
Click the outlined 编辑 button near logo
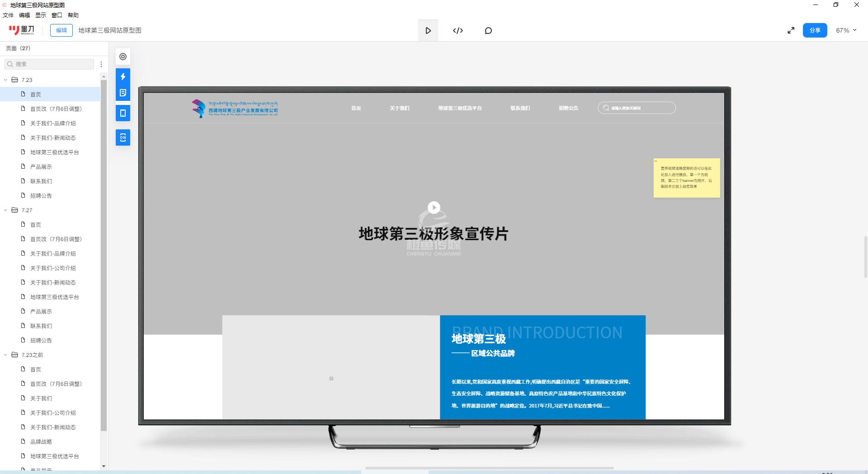(61, 30)
